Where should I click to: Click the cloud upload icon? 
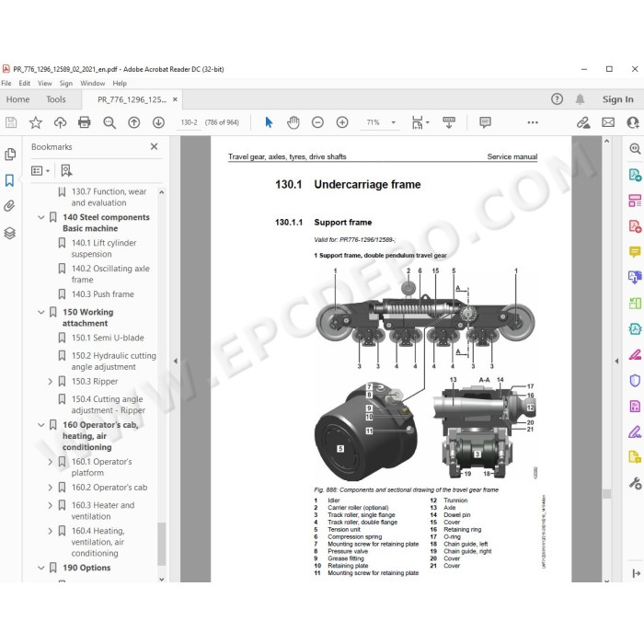coord(60,122)
